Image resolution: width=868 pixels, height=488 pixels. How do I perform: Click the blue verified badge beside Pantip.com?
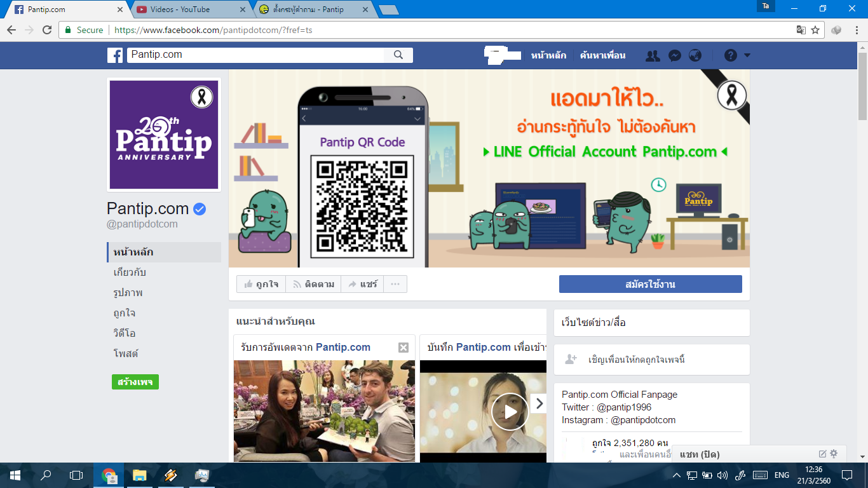200,209
